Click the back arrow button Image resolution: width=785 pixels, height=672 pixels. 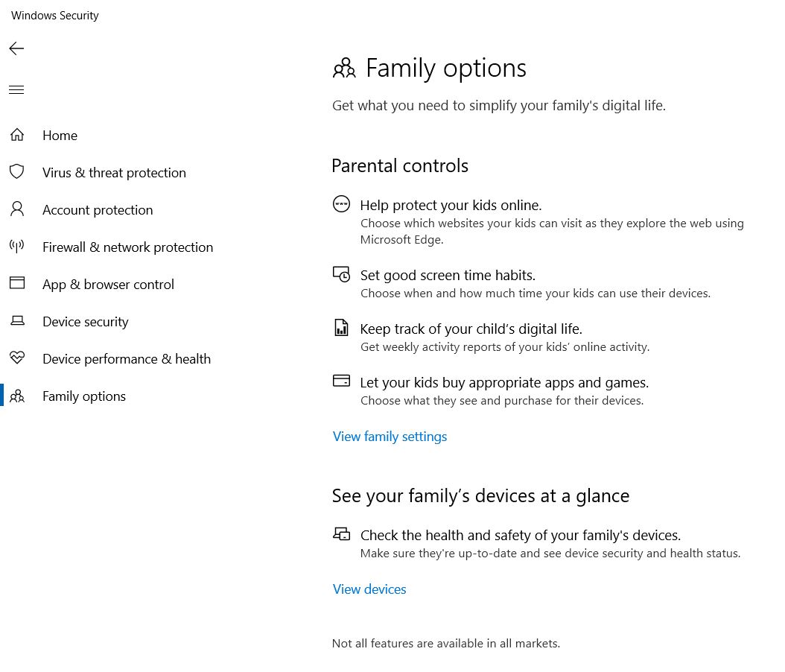pos(16,49)
